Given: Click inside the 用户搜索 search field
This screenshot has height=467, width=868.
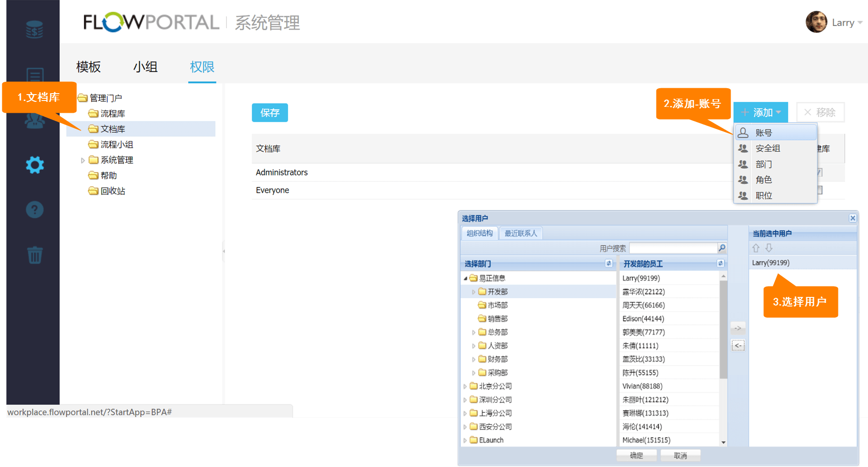Looking at the screenshot, I should pos(672,248).
